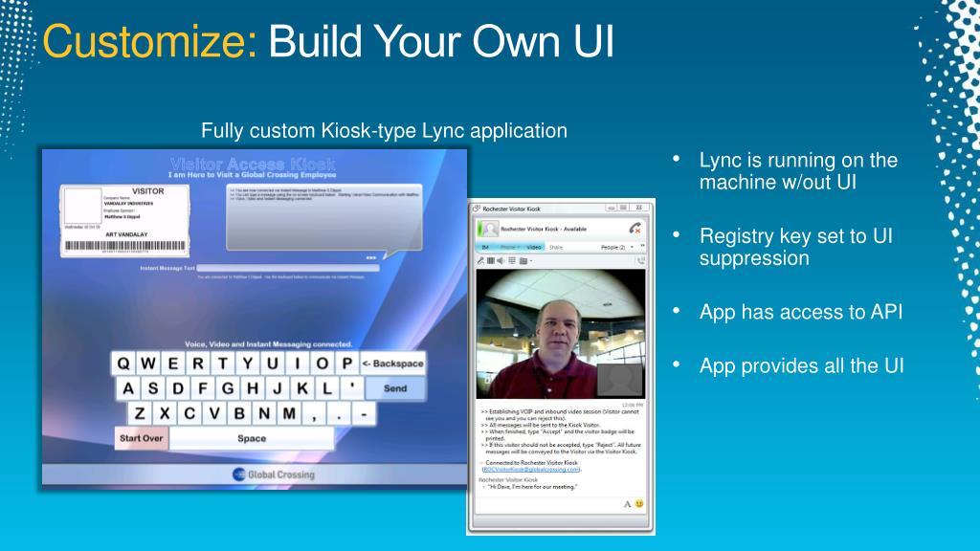Open the Share menu
This screenshot has height=551, width=980.
556,248
